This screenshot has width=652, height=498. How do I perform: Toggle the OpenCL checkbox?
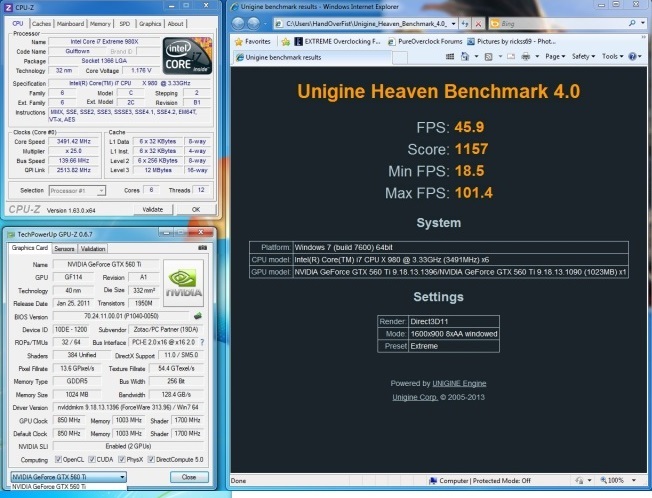click(58, 459)
